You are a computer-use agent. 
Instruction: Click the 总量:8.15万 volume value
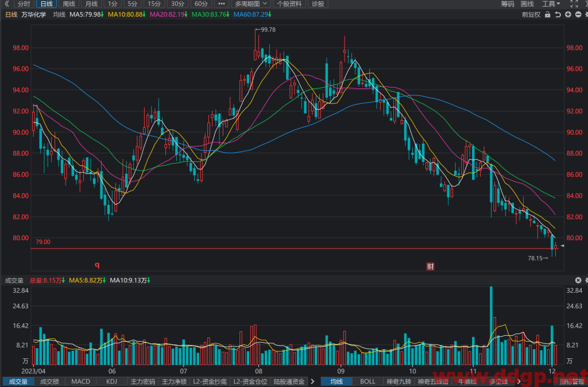click(48, 281)
